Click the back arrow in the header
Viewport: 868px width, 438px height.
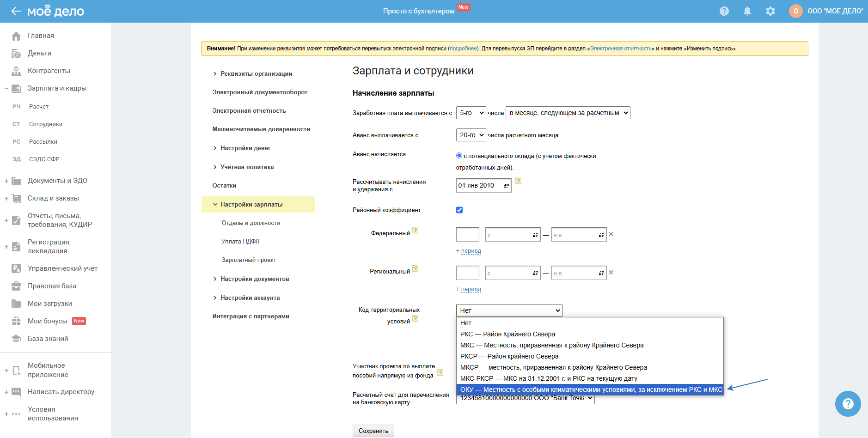16,11
